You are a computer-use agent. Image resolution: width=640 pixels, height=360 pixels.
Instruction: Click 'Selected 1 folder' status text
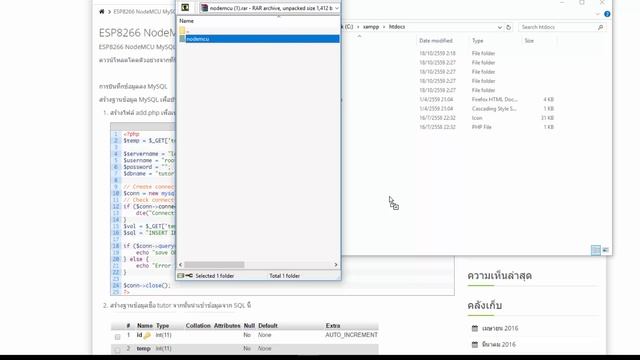215,276
